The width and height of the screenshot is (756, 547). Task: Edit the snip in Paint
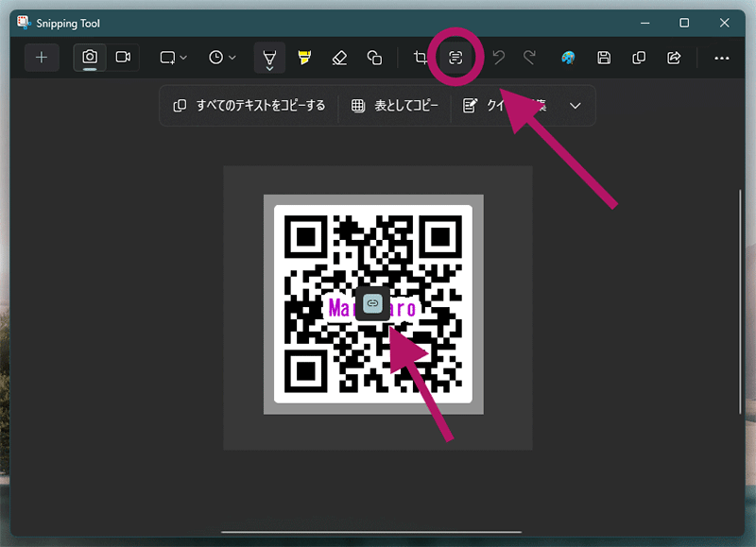pos(569,58)
